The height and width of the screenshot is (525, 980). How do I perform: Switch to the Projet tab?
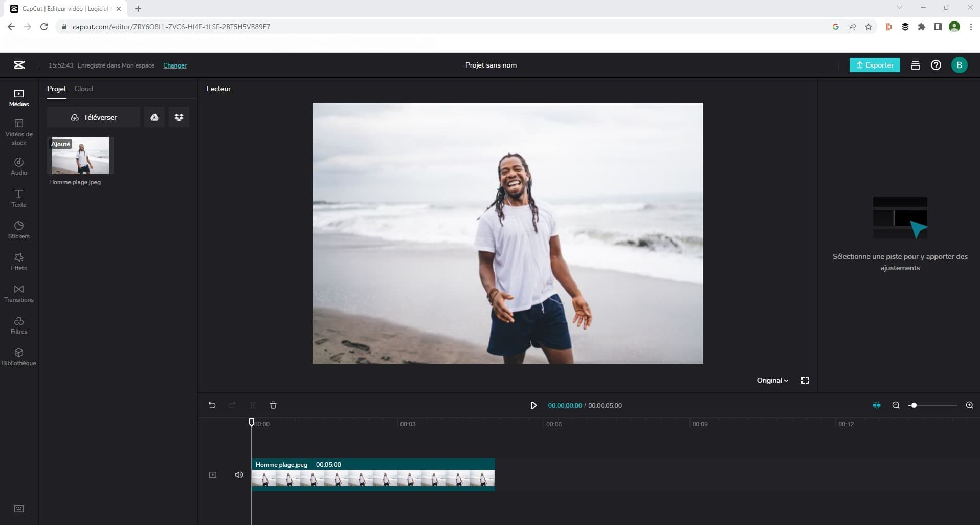[x=56, y=89]
